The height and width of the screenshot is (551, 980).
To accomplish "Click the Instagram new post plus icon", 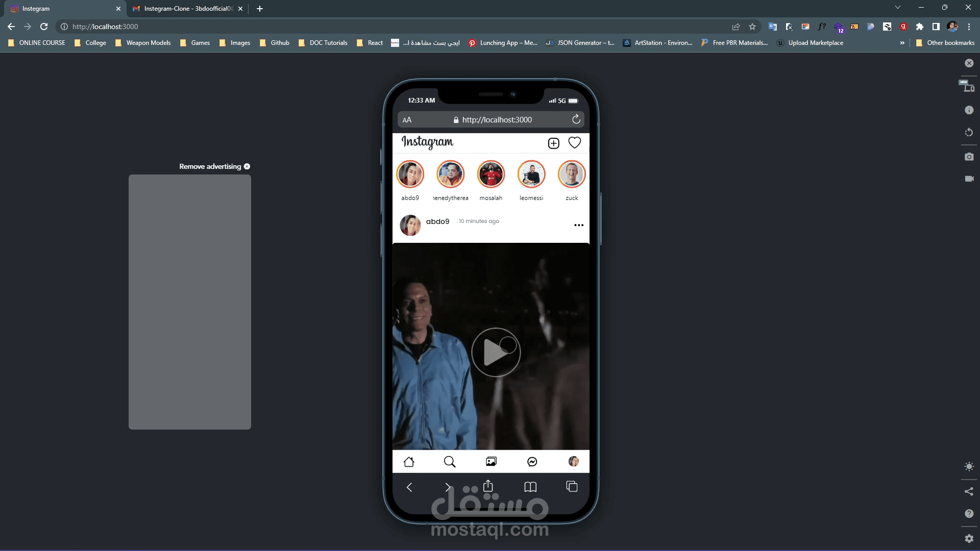I will point(553,143).
